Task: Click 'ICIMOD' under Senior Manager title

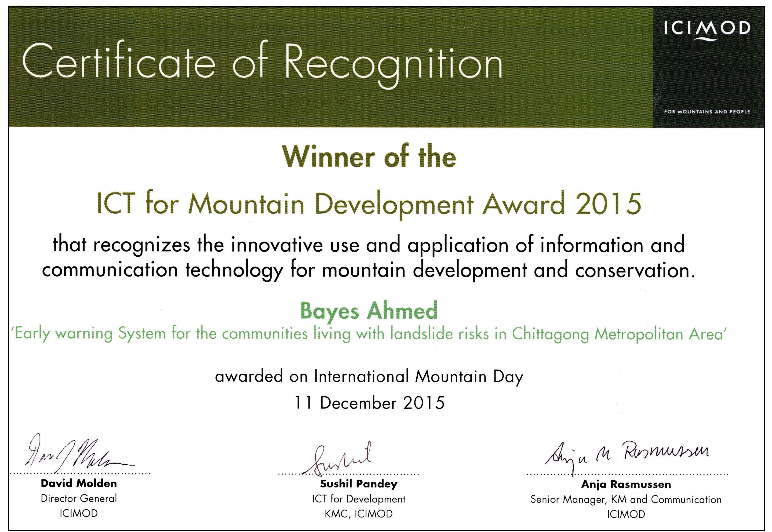Action: (x=626, y=514)
